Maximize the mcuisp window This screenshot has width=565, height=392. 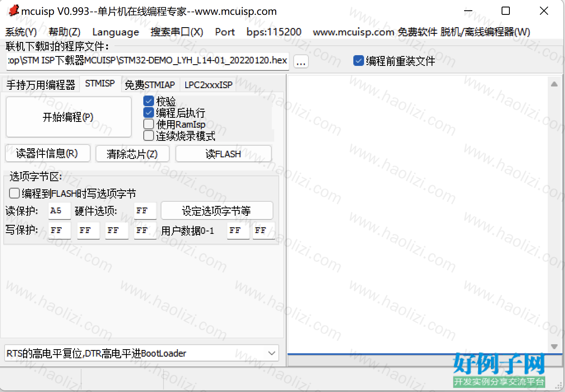pyautogui.click(x=506, y=11)
